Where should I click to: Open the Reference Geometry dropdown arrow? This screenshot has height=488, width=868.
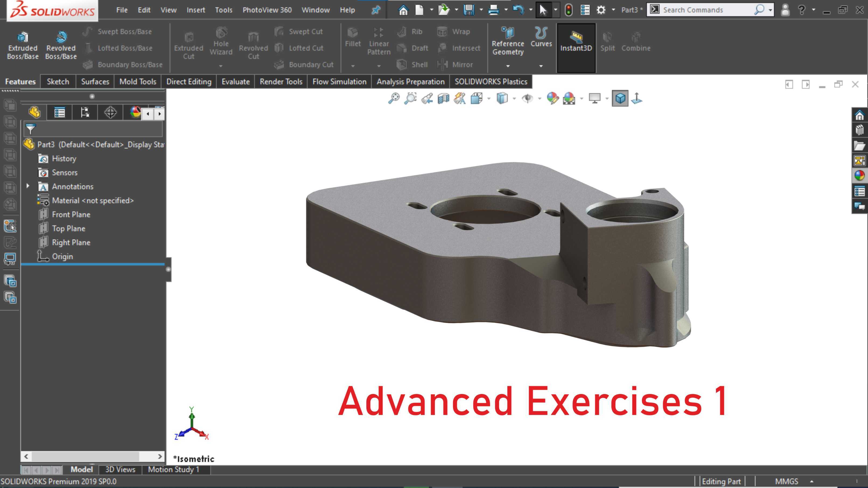[508, 66]
